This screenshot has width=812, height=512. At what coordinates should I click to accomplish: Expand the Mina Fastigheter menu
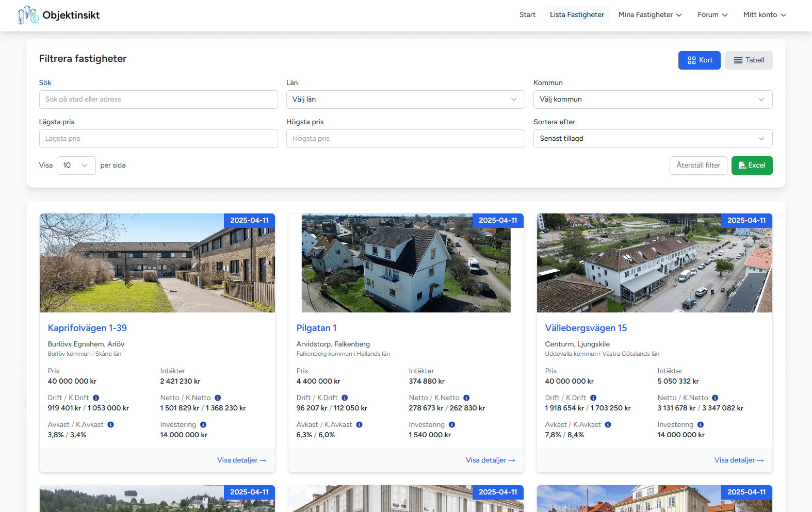tap(650, 15)
